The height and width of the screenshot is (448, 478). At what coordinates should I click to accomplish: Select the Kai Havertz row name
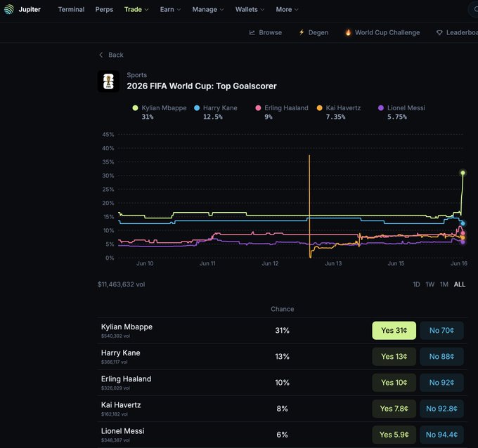tap(121, 405)
